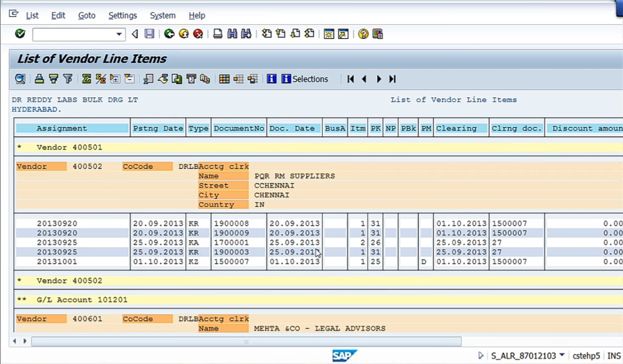Click the red Cancel icon
This screenshot has height=364, width=623.
click(198, 34)
